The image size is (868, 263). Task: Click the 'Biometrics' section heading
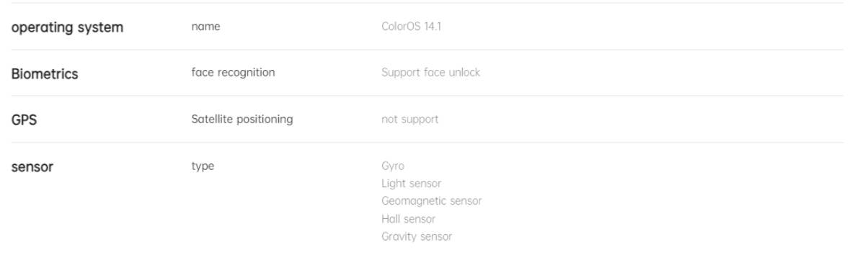43,73
